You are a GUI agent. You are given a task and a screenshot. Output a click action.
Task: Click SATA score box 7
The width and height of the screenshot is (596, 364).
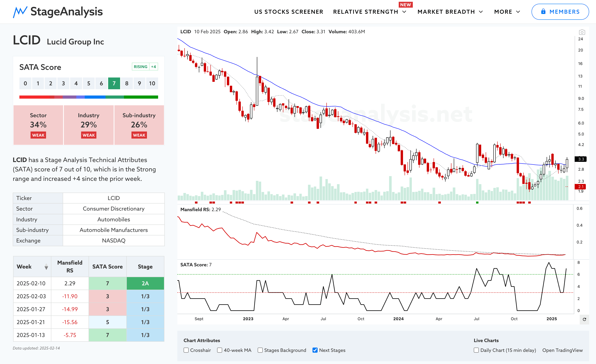pos(114,83)
